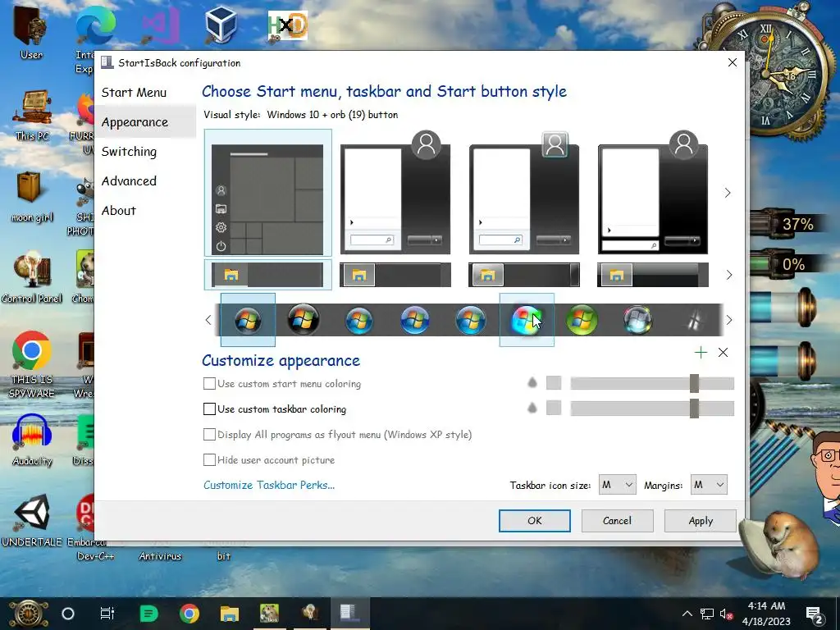Select the third start menu style with square avatar

524,193
